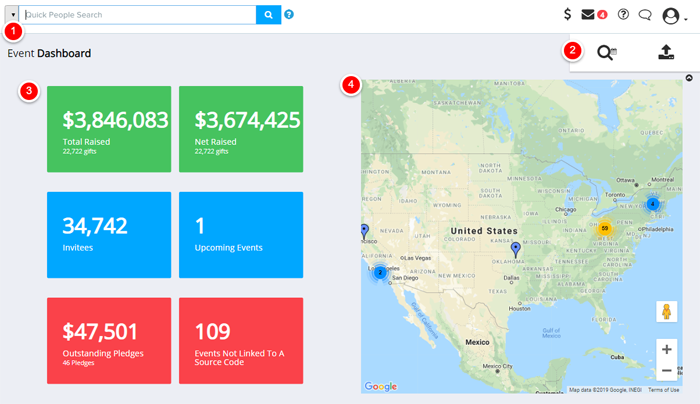Open the map Terms of Use link

click(x=663, y=390)
